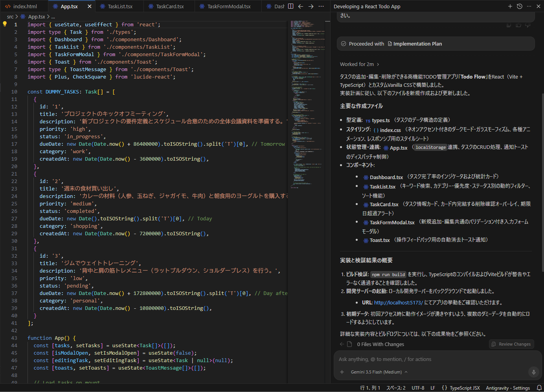544x392 pixels.
Task: Switch to the TaskFormModal.tsx tab
Action: click(x=228, y=6)
